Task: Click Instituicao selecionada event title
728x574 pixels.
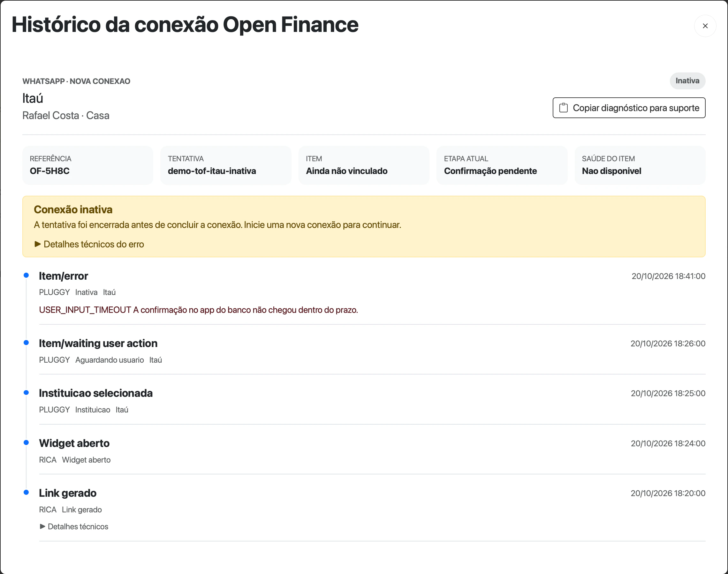Action: 96,393
